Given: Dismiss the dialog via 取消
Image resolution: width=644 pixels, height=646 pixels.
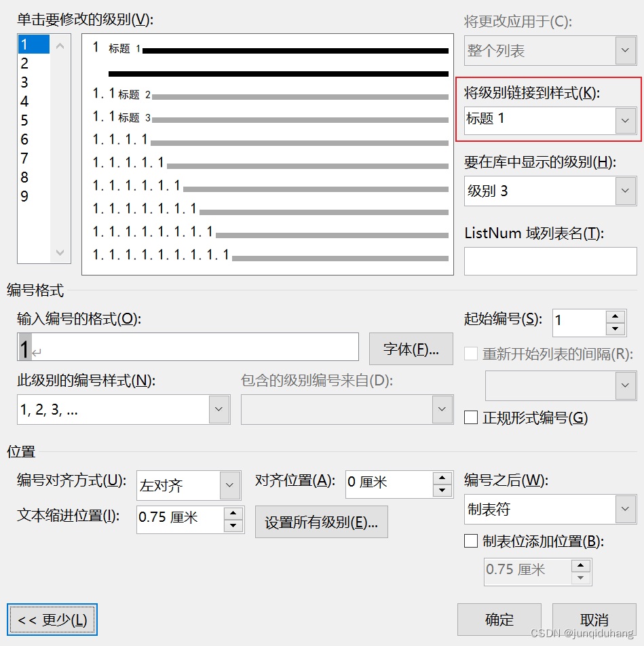Looking at the screenshot, I should click(x=594, y=620).
